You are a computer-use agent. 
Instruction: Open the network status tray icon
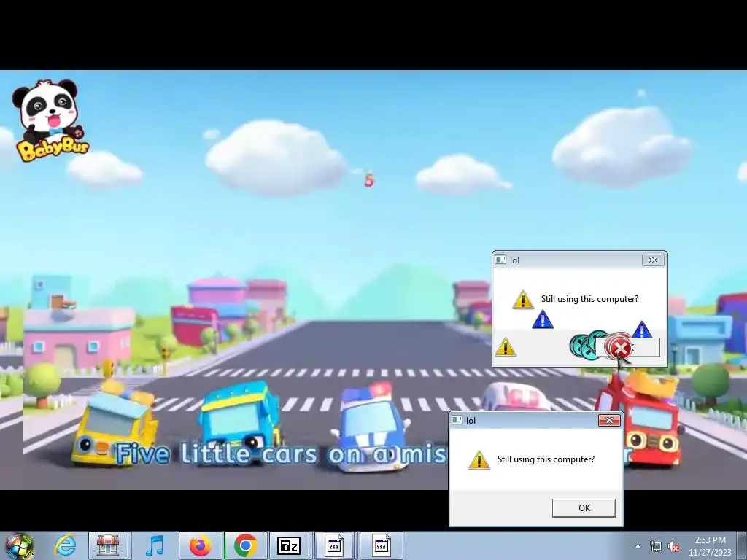[656, 547]
